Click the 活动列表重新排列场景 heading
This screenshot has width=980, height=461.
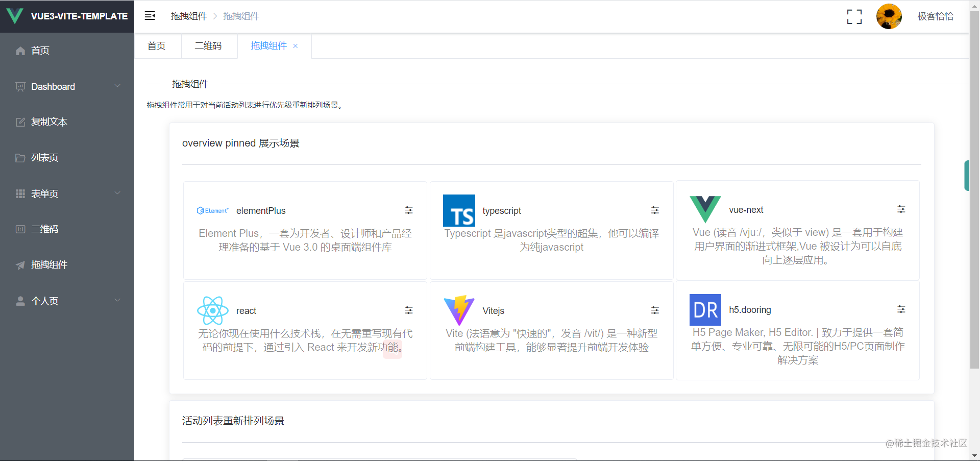click(233, 421)
